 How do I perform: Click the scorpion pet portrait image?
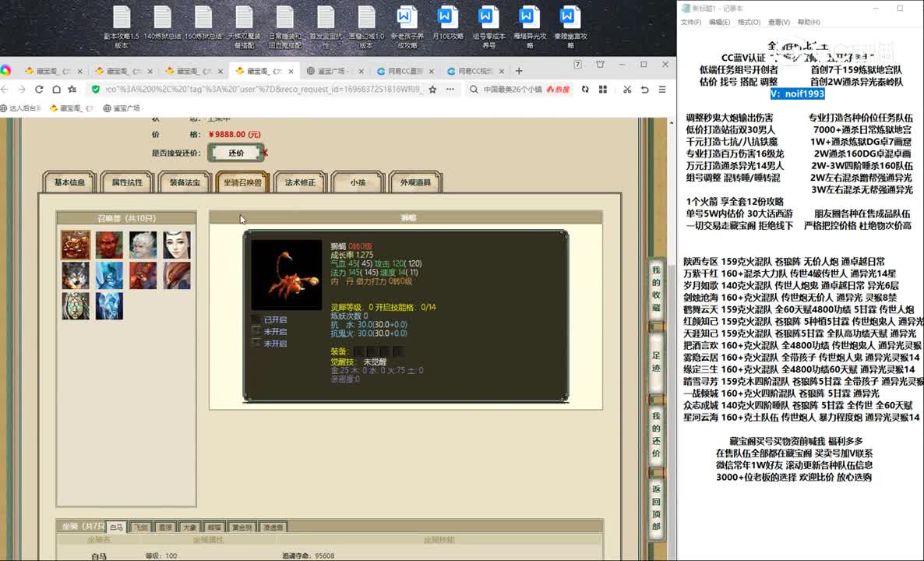[x=287, y=274]
